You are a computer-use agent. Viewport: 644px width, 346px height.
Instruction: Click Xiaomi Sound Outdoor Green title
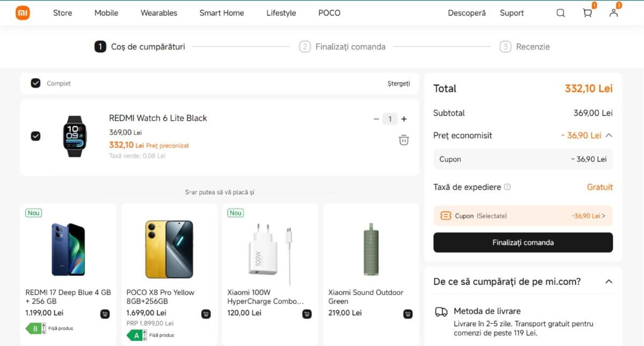pos(365,297)
